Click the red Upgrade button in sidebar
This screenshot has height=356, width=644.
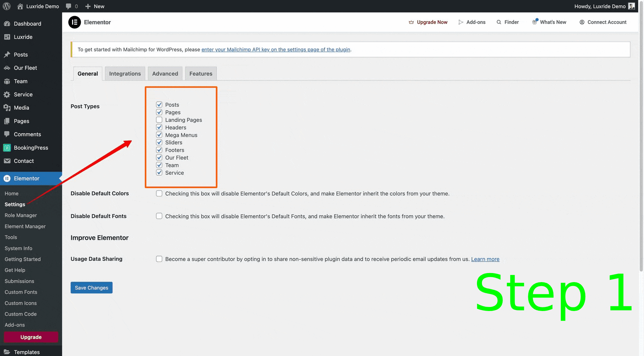[x=31, y=337]
